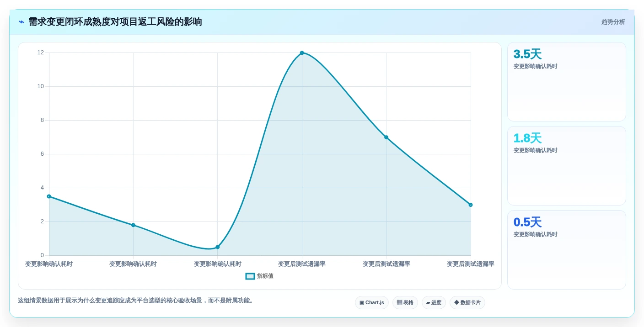Click the y-axis label 10

41,86
